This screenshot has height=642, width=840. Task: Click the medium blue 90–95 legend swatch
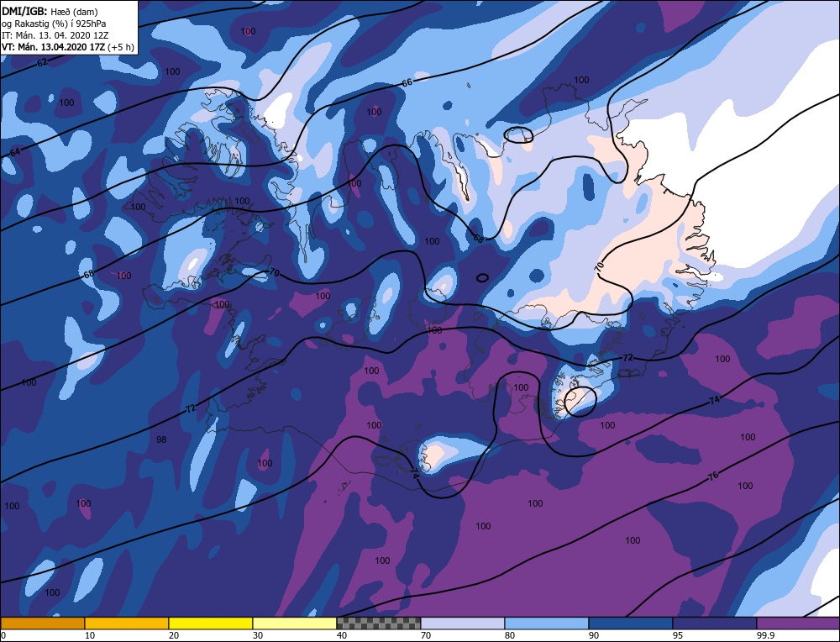point(631,624)
